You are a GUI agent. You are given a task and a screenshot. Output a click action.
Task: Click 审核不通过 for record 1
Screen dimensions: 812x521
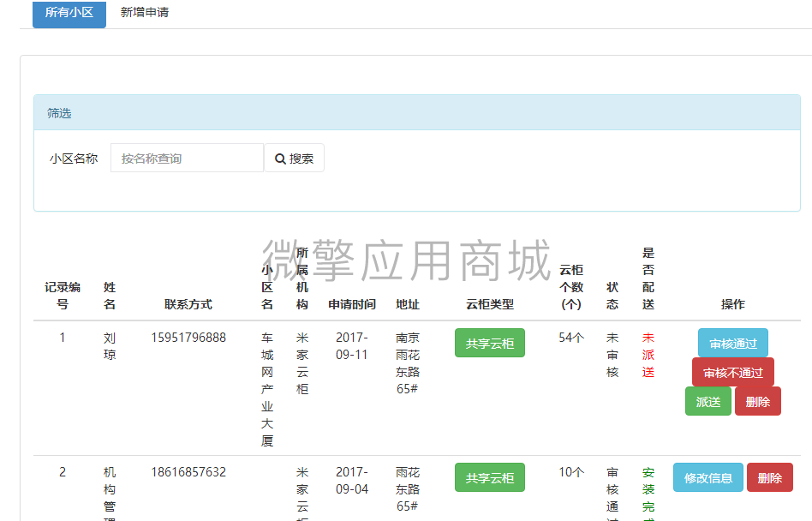732,372
